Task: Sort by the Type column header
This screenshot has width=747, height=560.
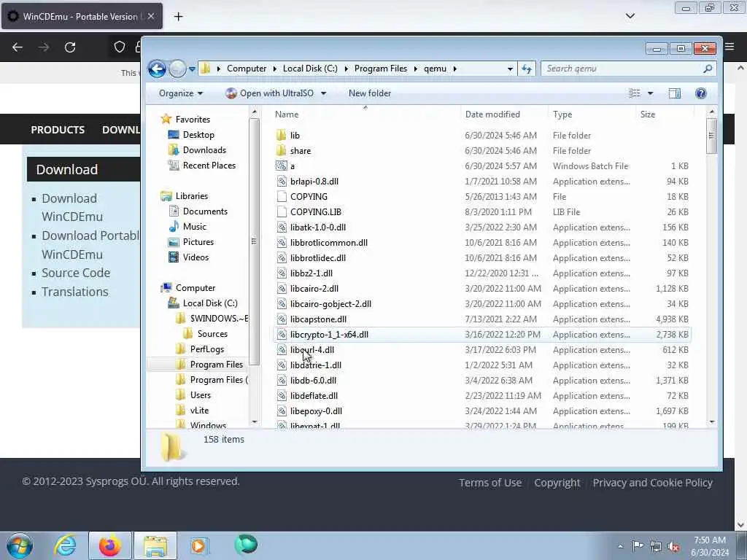Action: click(562, 114)
